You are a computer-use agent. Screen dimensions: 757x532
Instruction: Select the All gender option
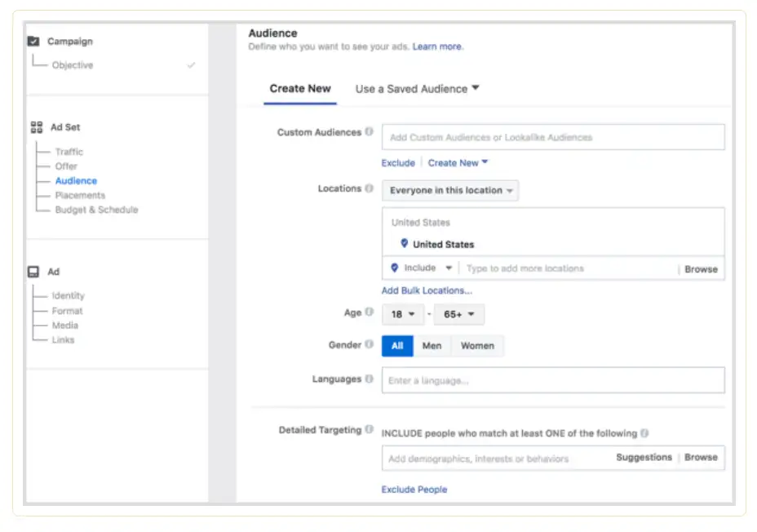(397, 345)
